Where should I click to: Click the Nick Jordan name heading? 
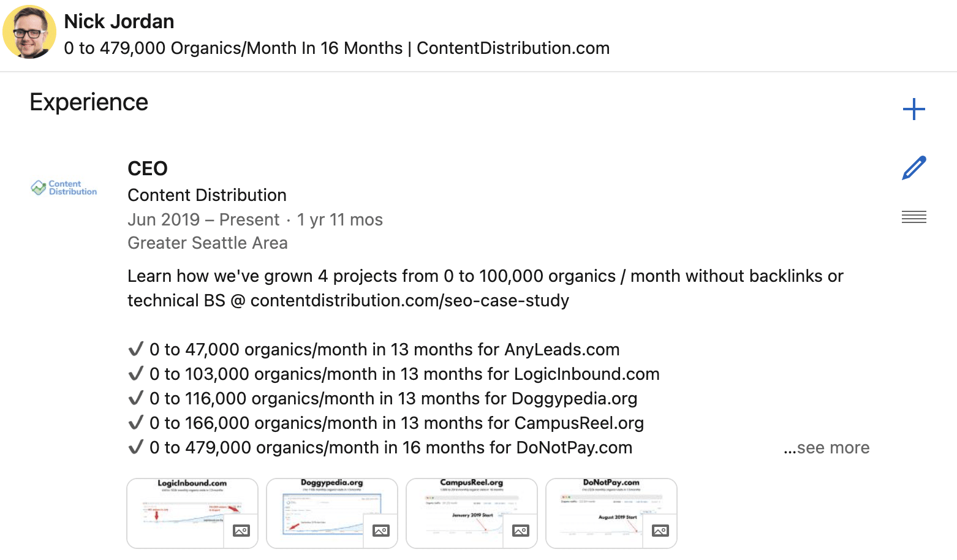[x=119, y=21]
